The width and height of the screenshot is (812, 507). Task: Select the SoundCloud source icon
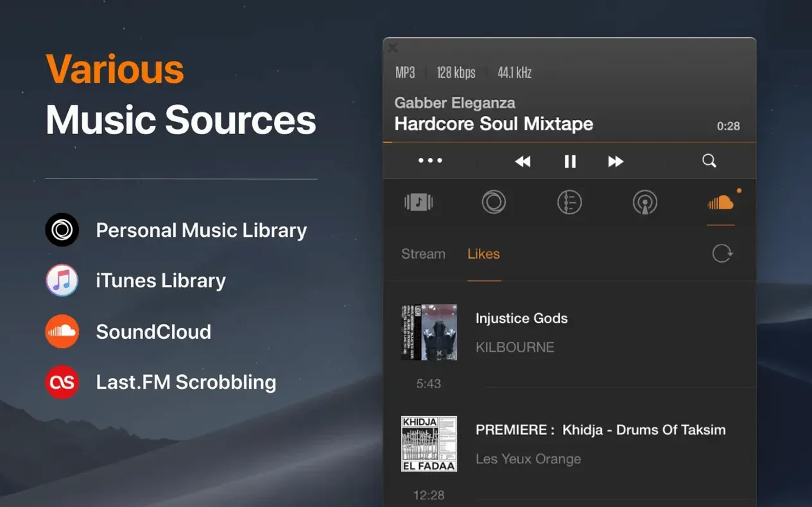coord(720,203)
